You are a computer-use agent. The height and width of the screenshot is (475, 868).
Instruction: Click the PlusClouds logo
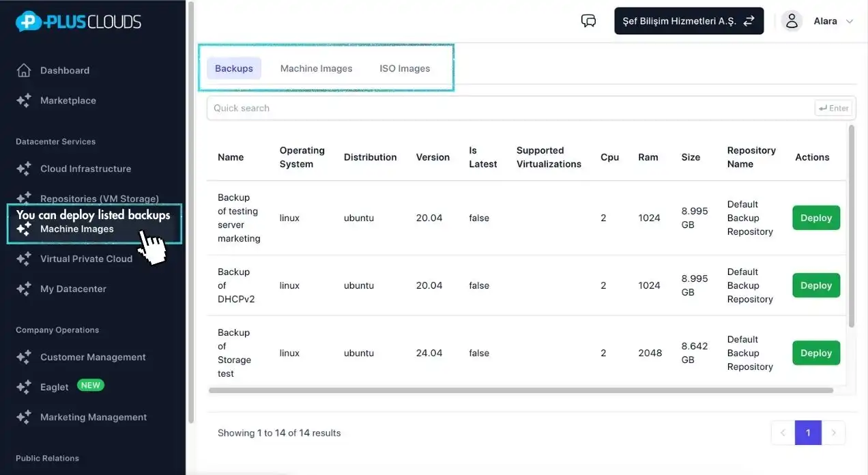[78, 21]
